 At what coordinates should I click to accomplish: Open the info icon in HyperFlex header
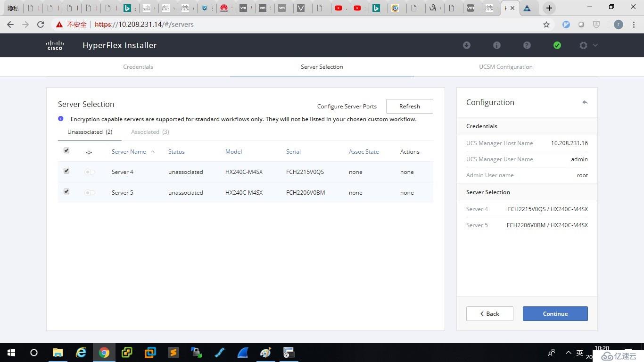coord(497,45)
